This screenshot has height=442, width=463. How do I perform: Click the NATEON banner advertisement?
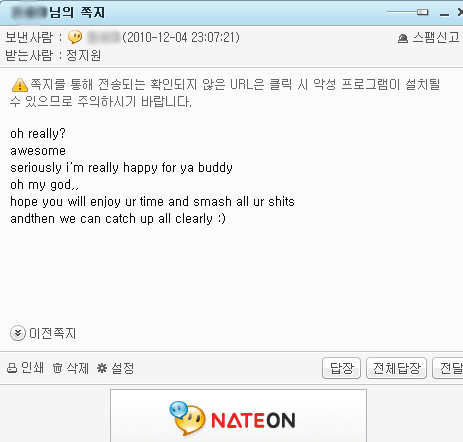click(238, 416)
